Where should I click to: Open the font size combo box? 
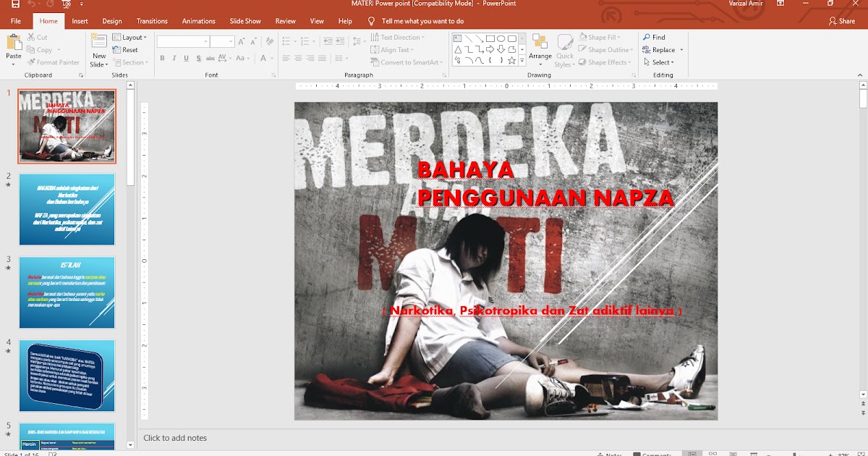[x=221, y=42]
